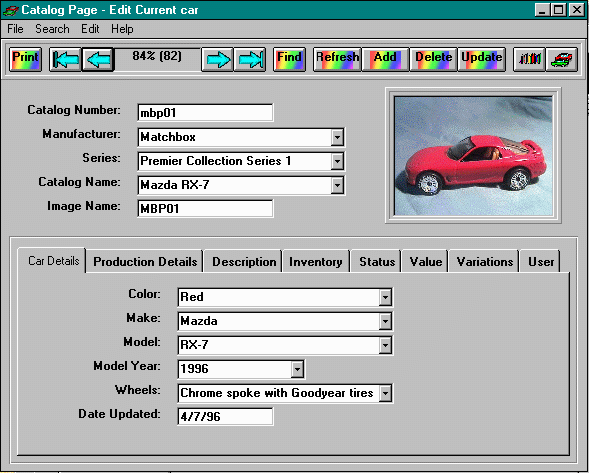The height and width of the screenshot is (473, 589).
Task: Expand the Manufacturer dropdown
Action: tap(337, 138)
